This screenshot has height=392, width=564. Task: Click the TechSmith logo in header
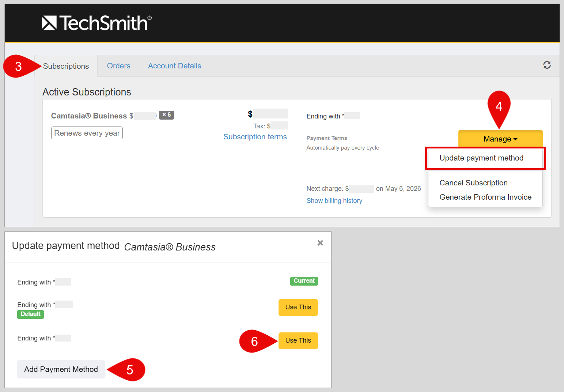click(x=96, y=23)
